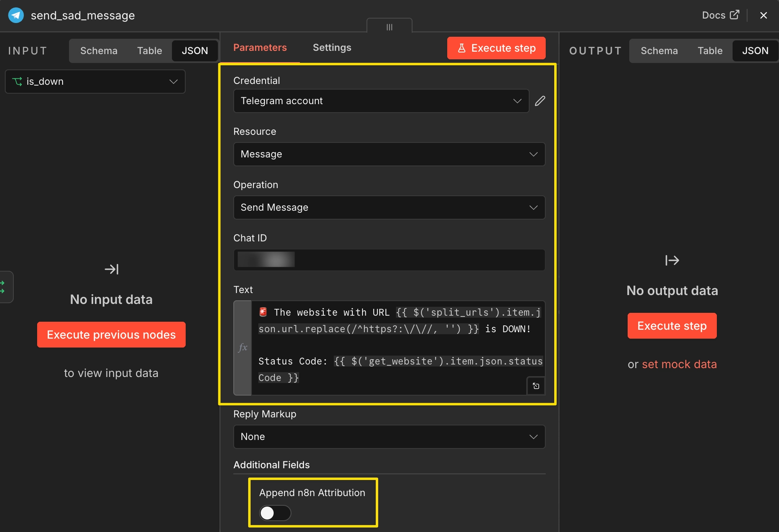
Task: Switch INPUT view to Table
Action: click(x=149, y=51)
